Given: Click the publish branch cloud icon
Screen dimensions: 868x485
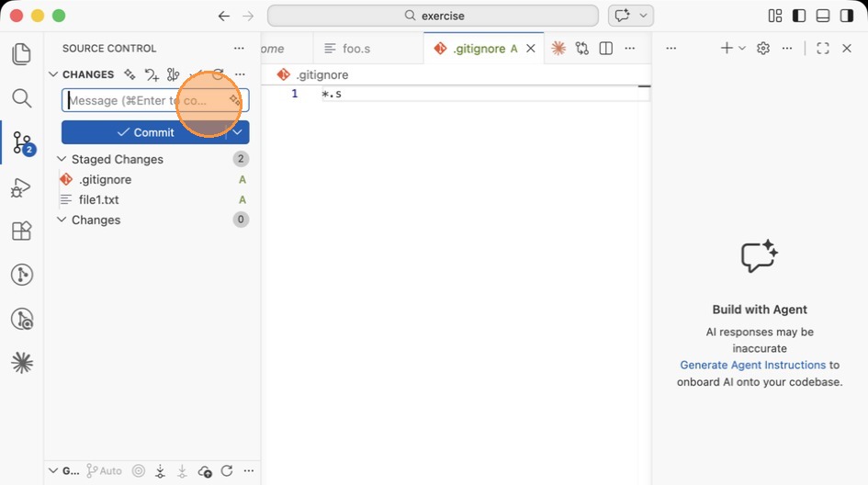Looking at the screenshot, I should 205,471.
